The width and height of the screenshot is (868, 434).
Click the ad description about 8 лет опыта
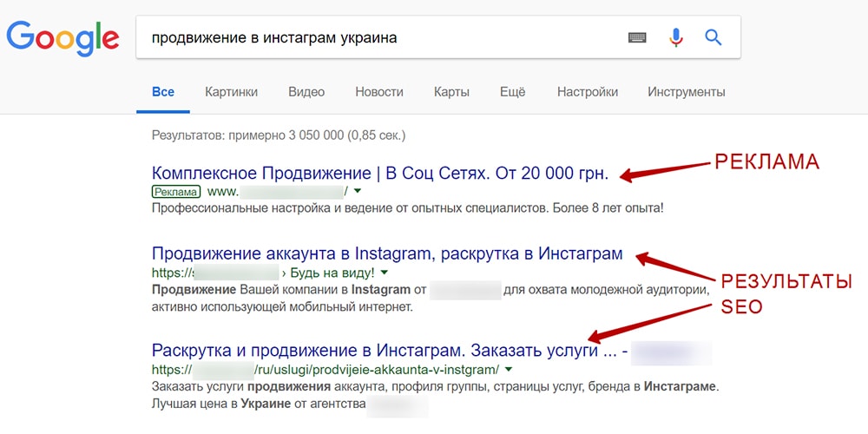click(x=407, y=209)
